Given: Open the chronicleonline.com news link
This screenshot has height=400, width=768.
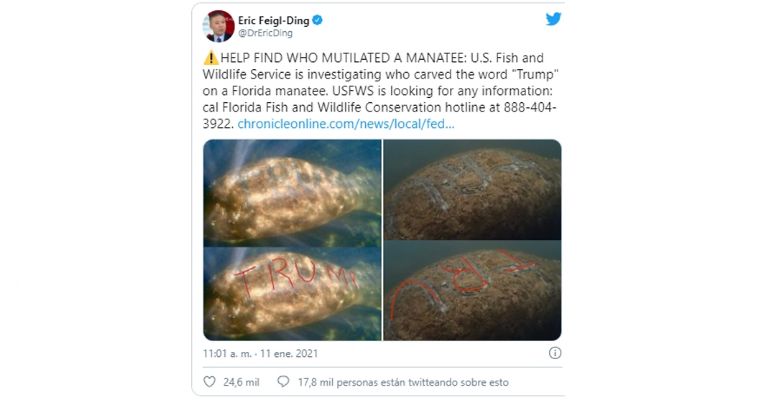Looking at the screenshot, I should click(346, 124).
